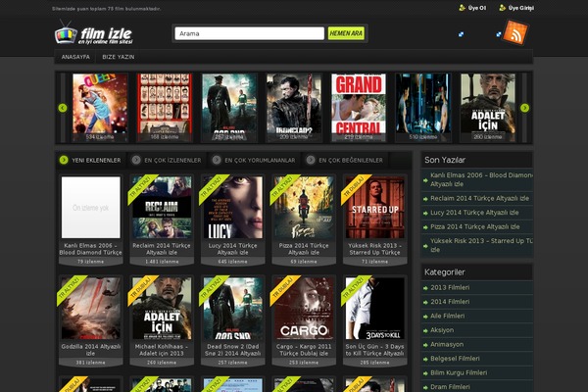Viewport: 588px width, 392px height.
Task: Click the Hemen Ara search button
Action: 346,33
